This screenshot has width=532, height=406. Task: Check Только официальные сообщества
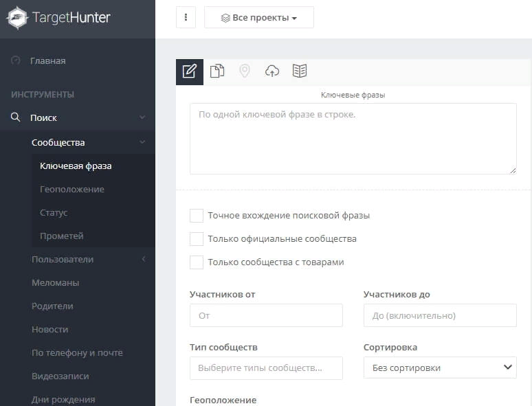tap(197, 239)
